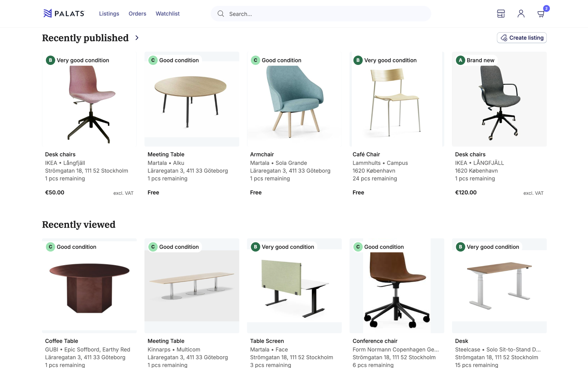This screenshot has height=368, width=588.
Task: Open the blue Armchair product photo
Action: [294, 101]
